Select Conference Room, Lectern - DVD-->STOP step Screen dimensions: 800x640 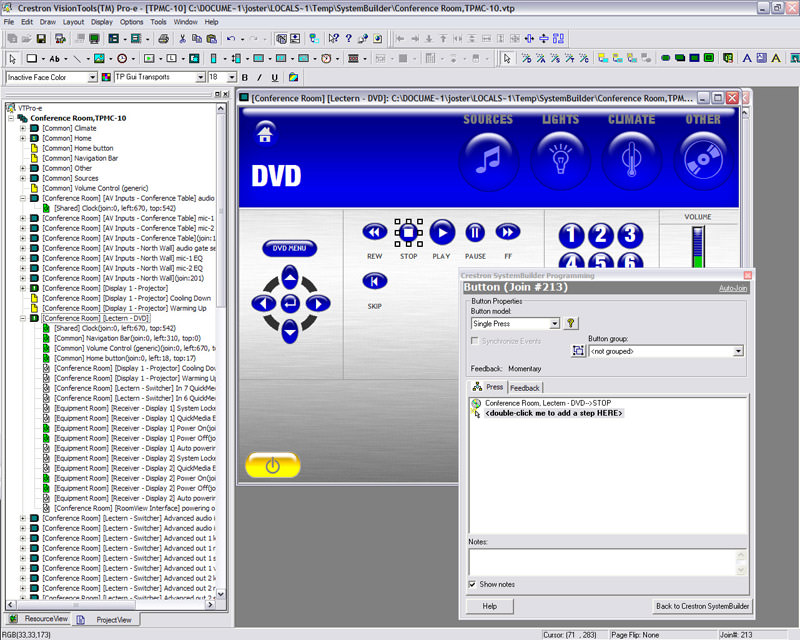(547, 403)
